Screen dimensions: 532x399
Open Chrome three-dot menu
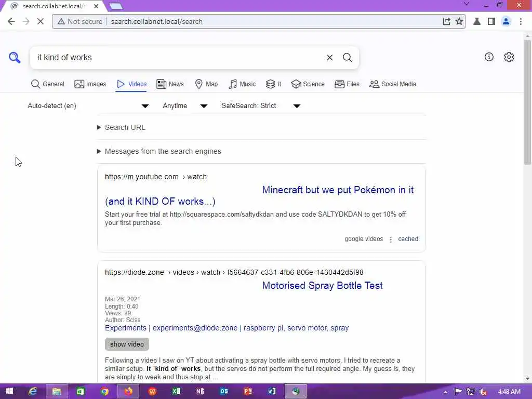click(521, 21)
